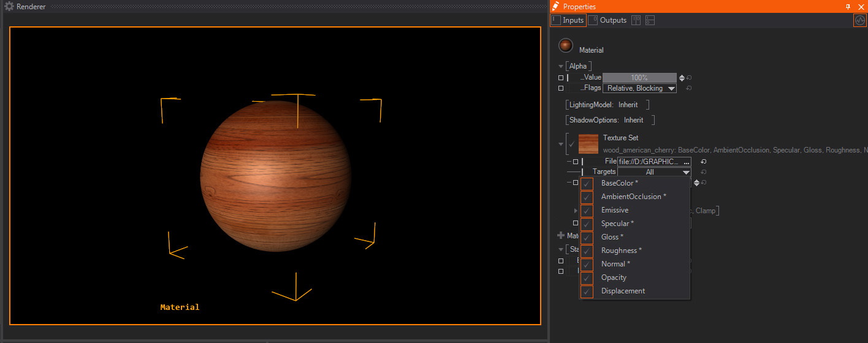Toggle the Displacement target checkbox
The height and width of the screenshot is (343, 868).
pos(587,291)
